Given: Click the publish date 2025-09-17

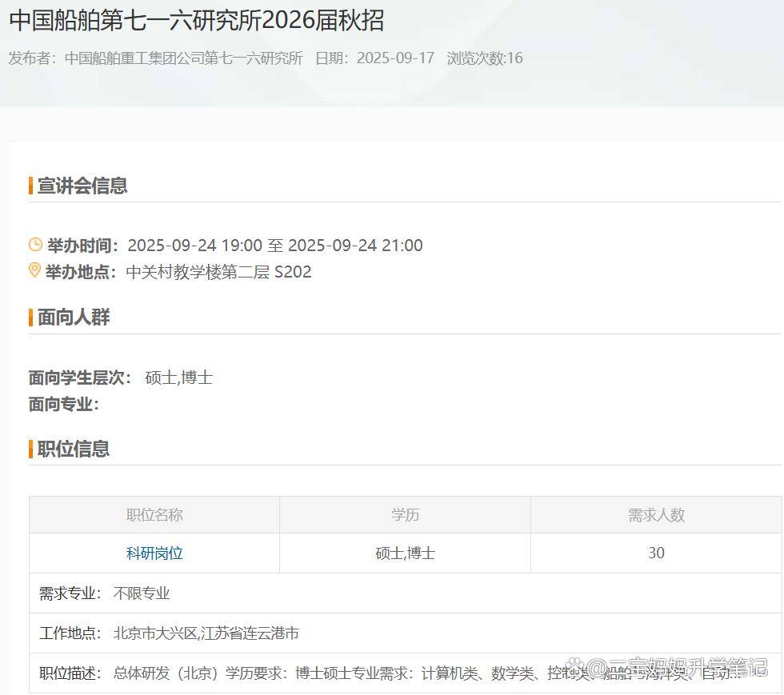Looking at the screenshot, I should click(395, 58).
